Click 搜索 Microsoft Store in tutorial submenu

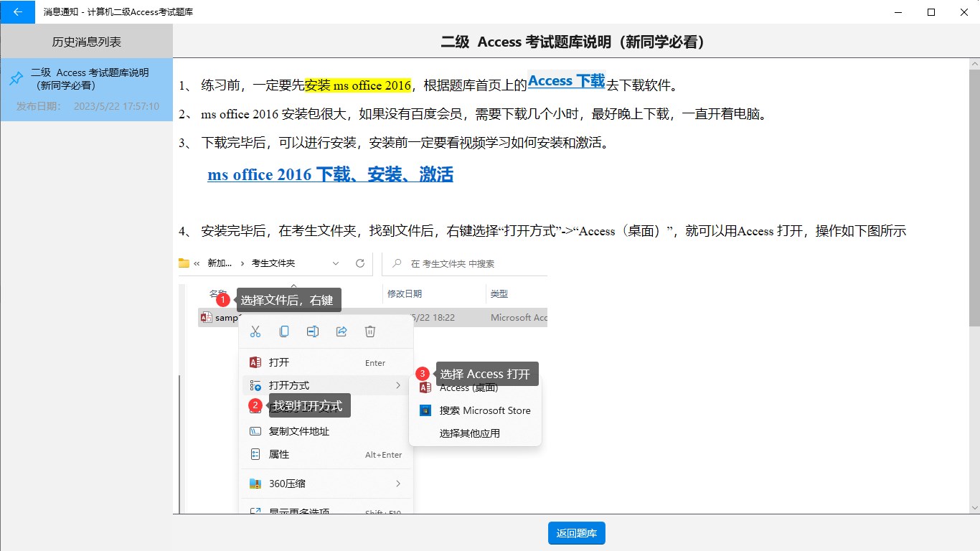pos(475,410)
